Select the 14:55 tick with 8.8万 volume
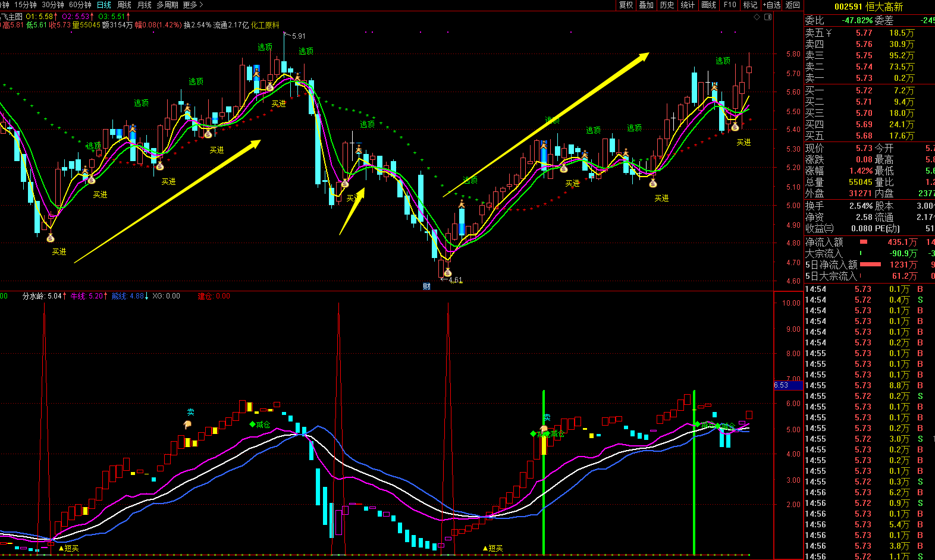 click(870, 385)
